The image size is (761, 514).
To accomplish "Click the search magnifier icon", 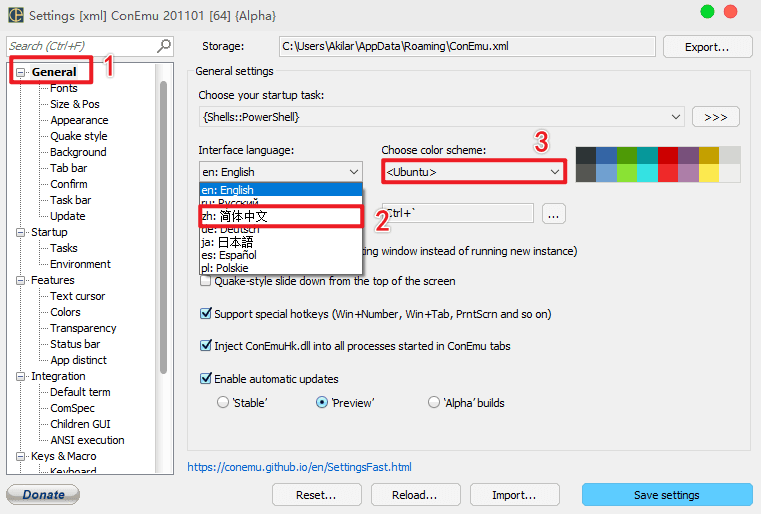I will [164, 46].
